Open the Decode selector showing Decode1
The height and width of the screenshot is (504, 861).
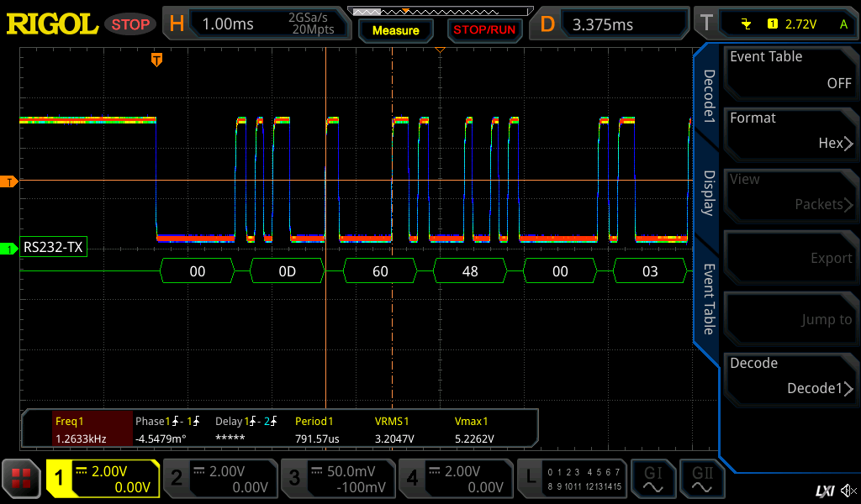pos(790,376)
